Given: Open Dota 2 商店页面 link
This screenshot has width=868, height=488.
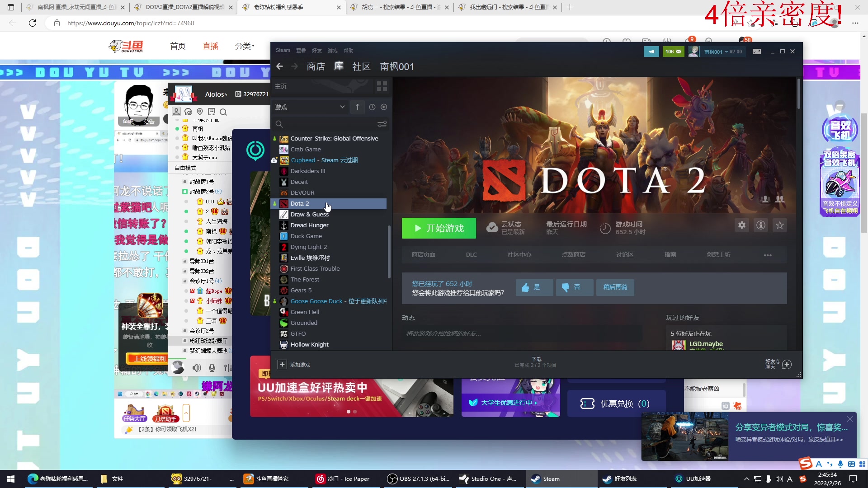Looking at the screenshot, I should 423,255.
